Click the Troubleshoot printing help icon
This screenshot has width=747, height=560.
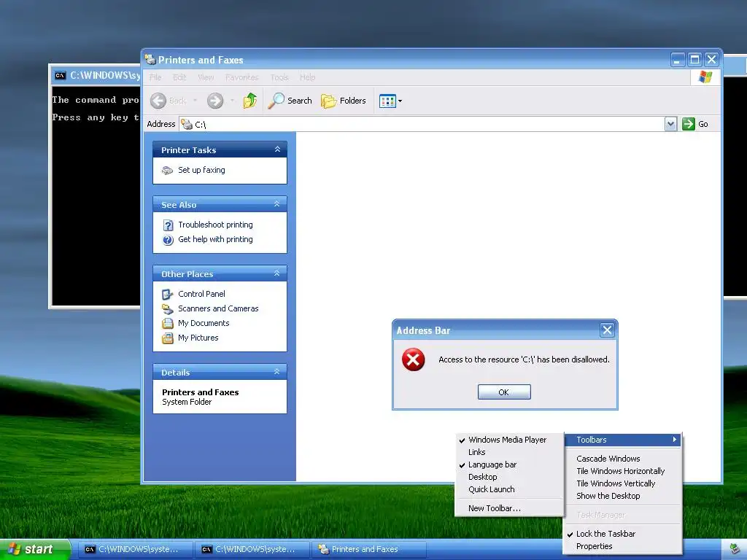[168, 225]
